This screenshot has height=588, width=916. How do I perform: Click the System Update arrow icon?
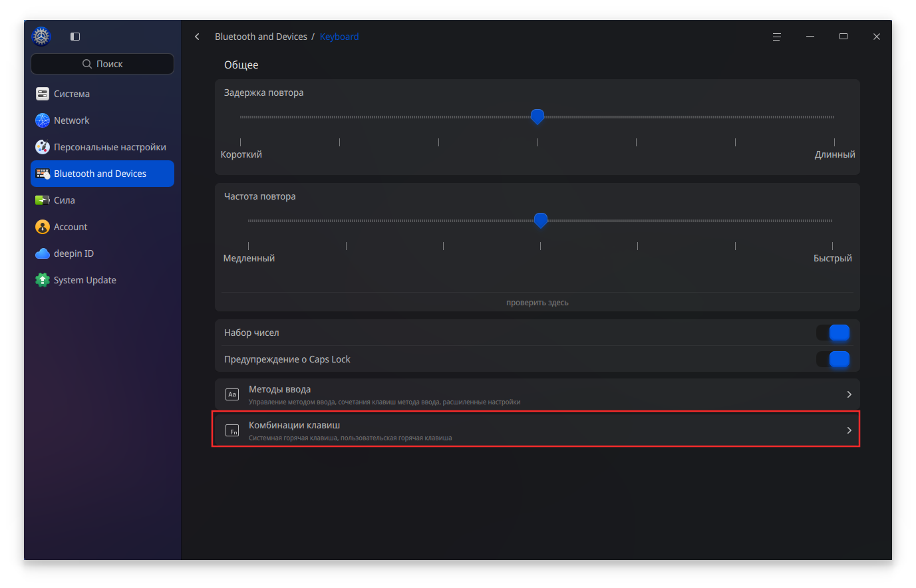(43, 280)
